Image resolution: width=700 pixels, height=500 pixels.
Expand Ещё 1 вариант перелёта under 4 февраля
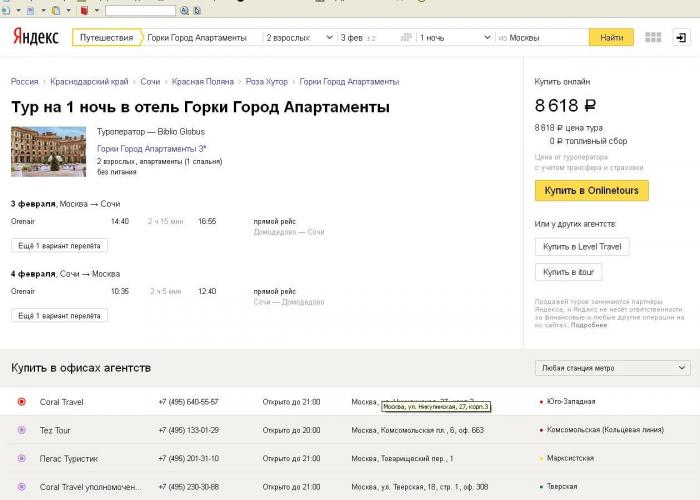(x=59, y=316)
